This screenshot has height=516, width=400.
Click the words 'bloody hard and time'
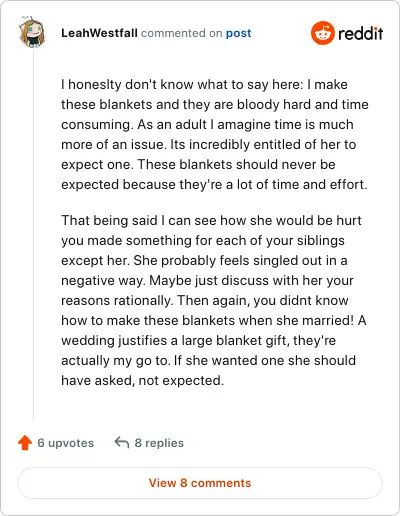pos(303,104)
